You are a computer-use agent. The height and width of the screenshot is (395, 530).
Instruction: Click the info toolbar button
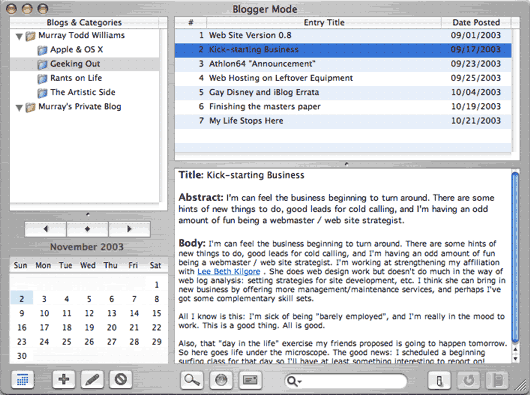439,380
